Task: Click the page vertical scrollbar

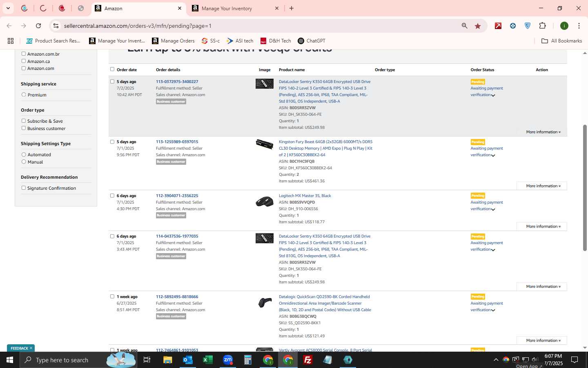Action: [x=585, y=187]
